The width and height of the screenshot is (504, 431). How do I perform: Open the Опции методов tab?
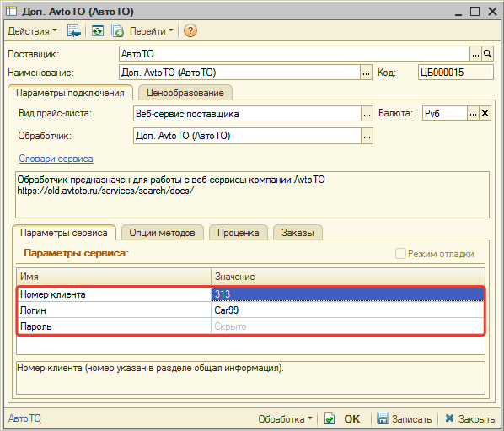tap(163, 233)
